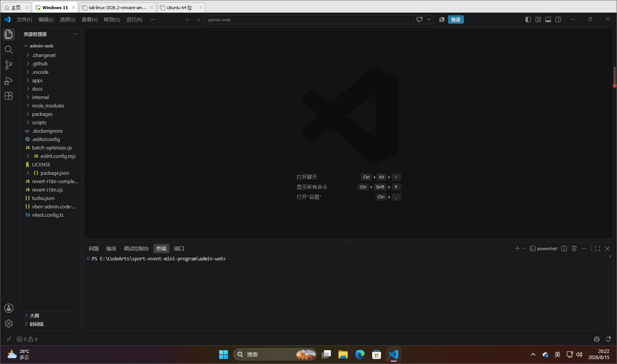Open the Accounts menu icon
Image resolution: width=617 pixels, height=364 pixels.
9,308
